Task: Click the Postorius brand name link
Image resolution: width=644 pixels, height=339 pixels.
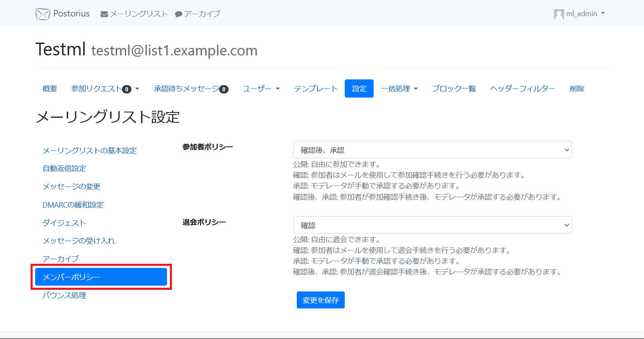Action: [x=72, y=14]
